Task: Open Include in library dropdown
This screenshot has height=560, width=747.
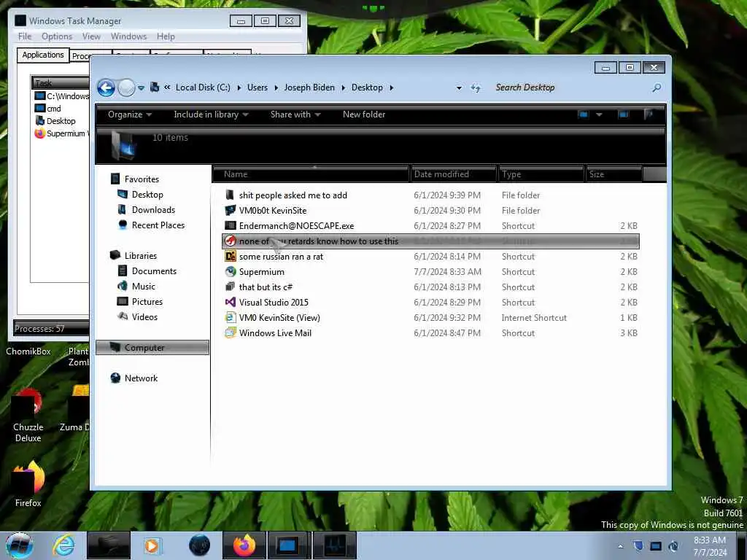Action: pos(211,114)
